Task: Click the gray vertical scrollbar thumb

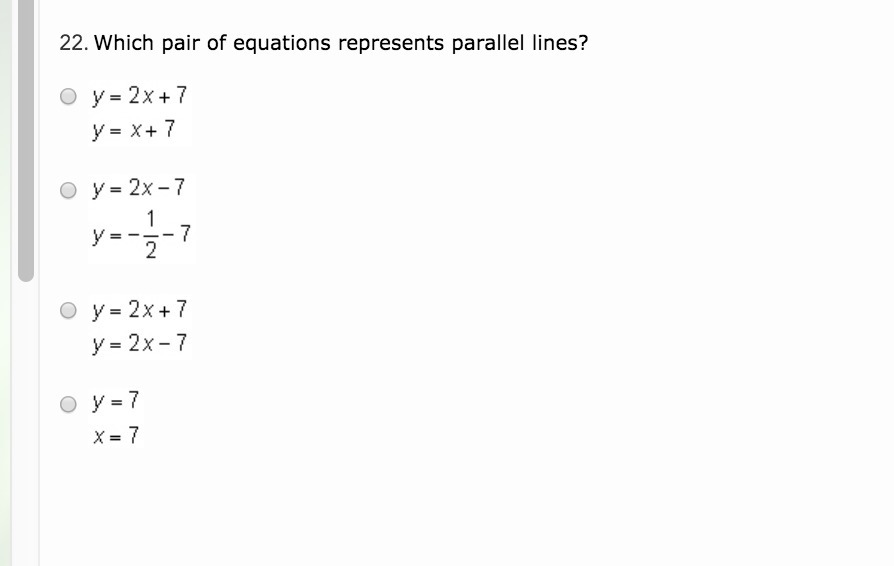Action: [x=26, y=140]
